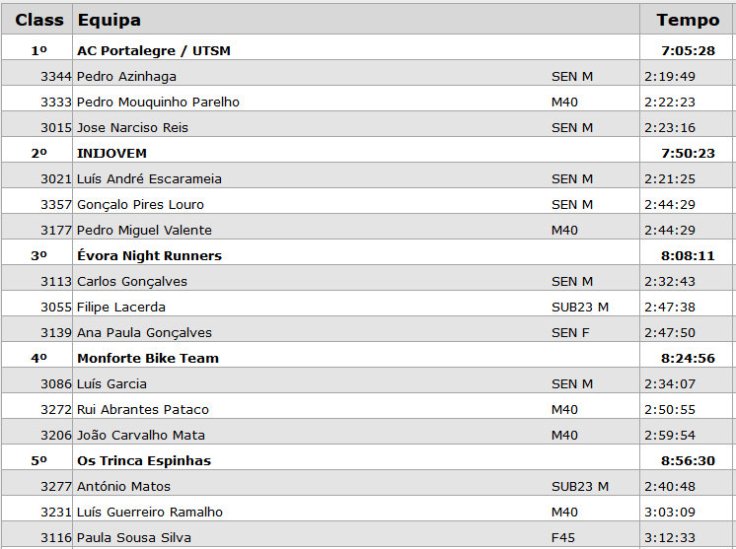736x549 pixels.
Task: Click bib number 3086
Action: (x=55, y=384)
